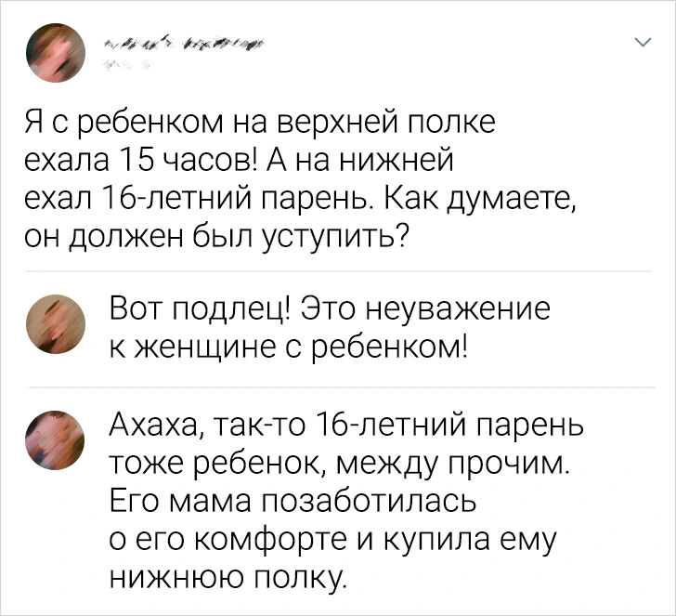The height and width of the screenshot is (616, 676).
Task: Click the line 'Его мама позаботилась'
Action: point(292,502)
